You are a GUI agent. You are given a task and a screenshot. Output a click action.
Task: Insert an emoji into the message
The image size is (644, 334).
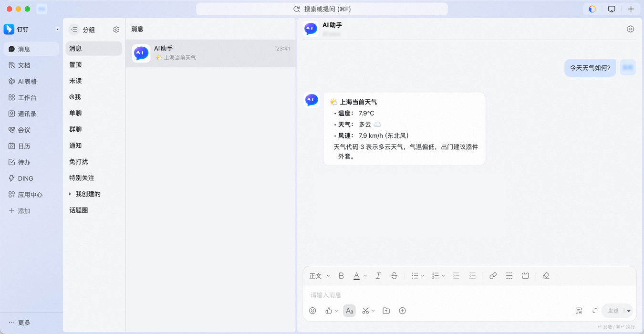pyautogui.click(x=312, y=310)
